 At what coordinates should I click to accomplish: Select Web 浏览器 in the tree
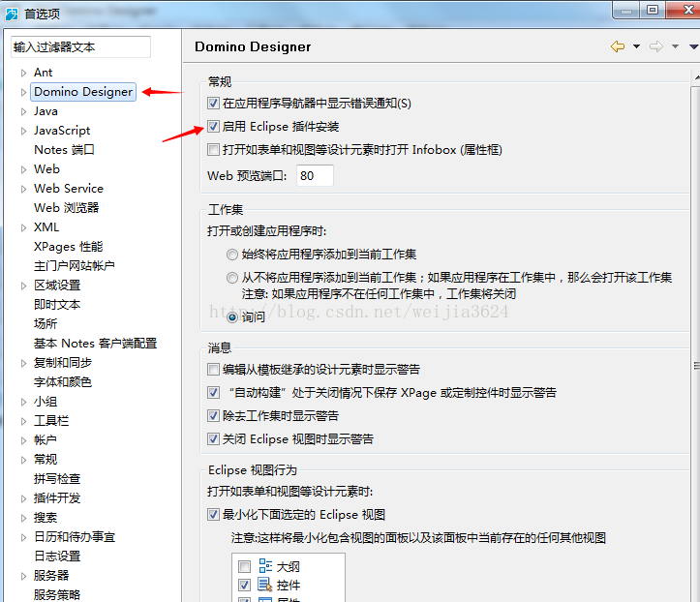pyautogui.click(x=67, y=208)
